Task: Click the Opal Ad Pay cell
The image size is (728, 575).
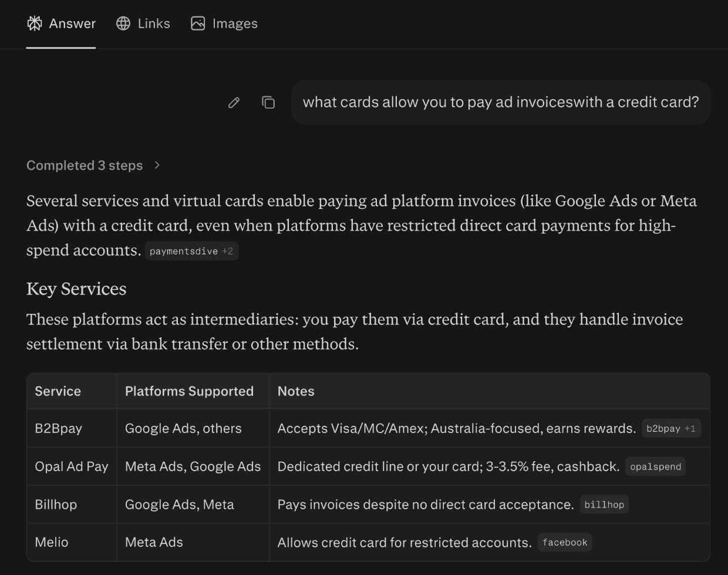Action: (x=72, y=466)
